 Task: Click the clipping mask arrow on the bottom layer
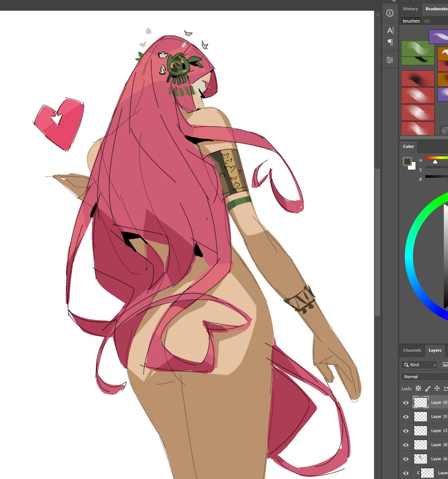(418, 473)
